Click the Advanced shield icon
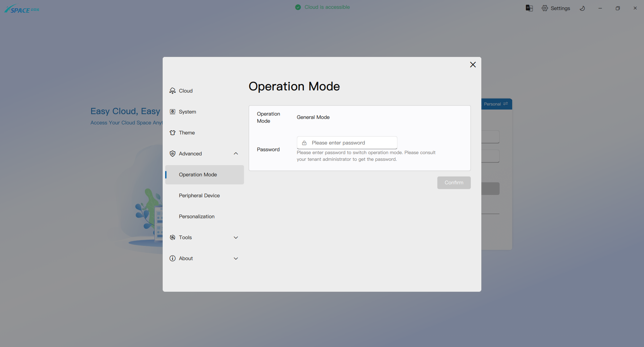This screenshot has height=347, width=644. 172,154
